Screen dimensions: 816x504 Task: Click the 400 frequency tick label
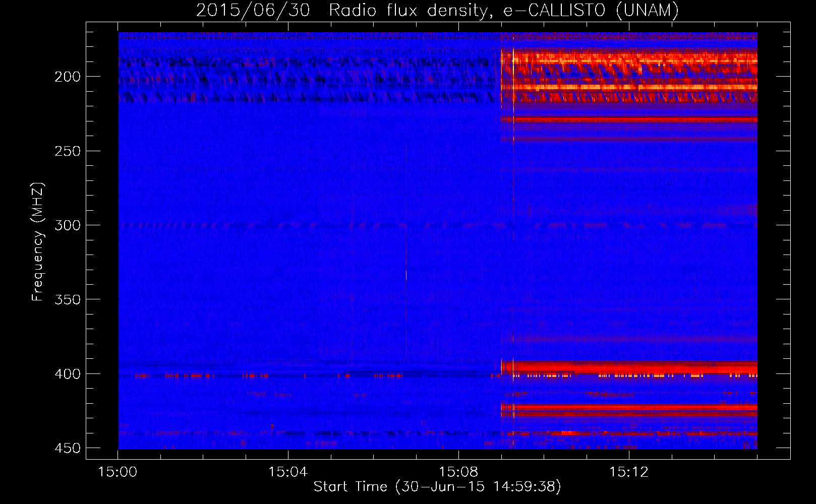click(x=68, y=374)
